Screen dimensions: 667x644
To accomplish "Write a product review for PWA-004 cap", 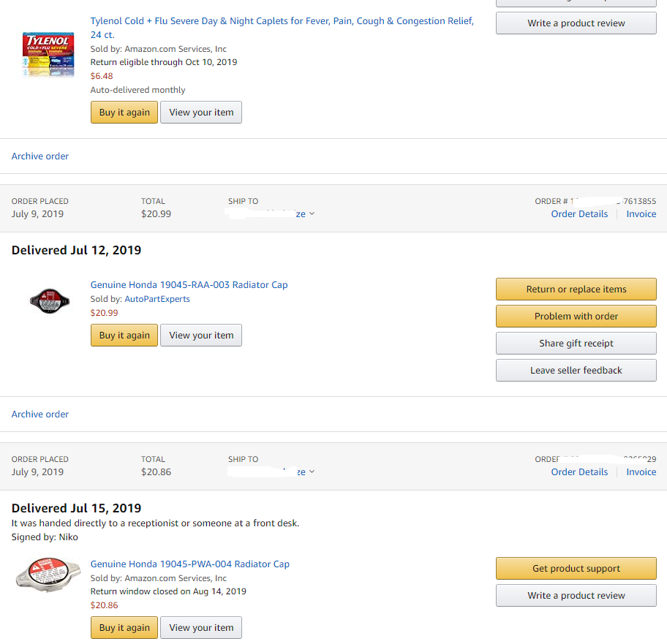I will [x=576, y=596].
